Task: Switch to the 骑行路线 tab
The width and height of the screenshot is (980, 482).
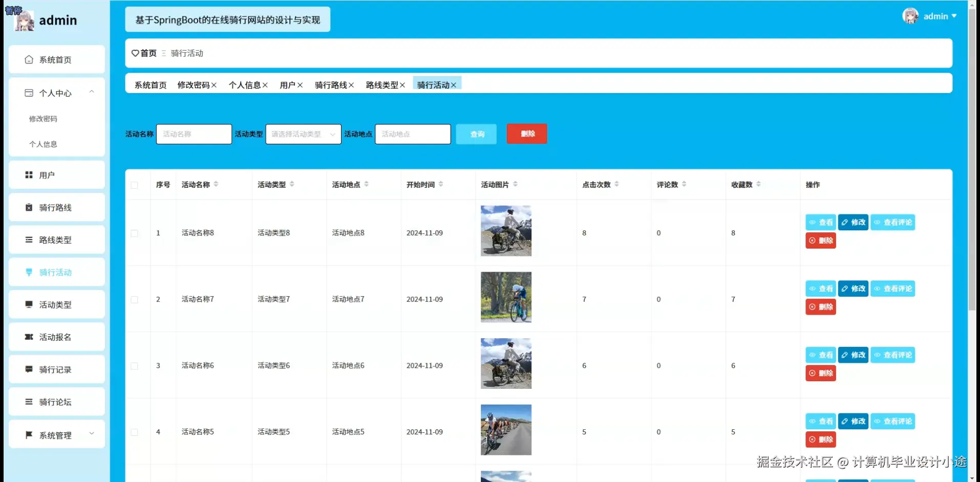Action: (330, 85)
